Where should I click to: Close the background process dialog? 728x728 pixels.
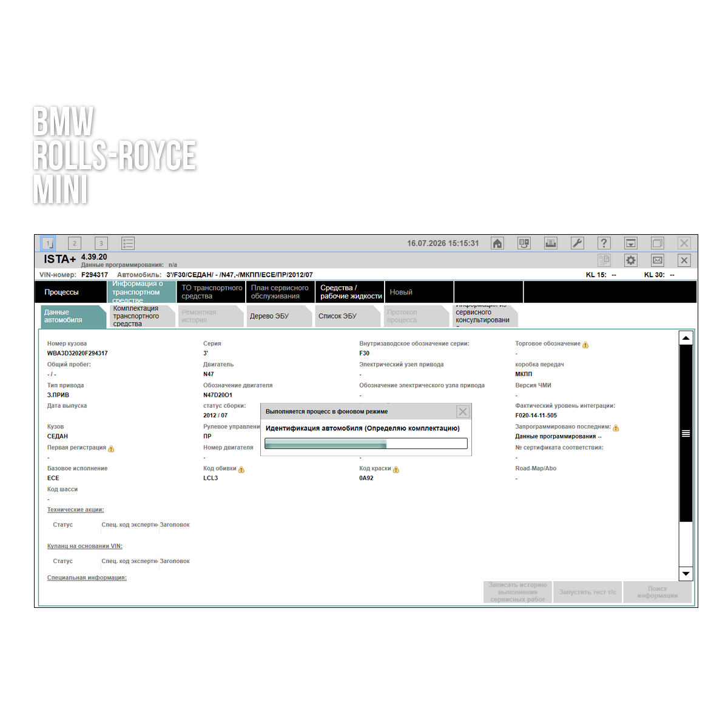click(x=463, y=411)
